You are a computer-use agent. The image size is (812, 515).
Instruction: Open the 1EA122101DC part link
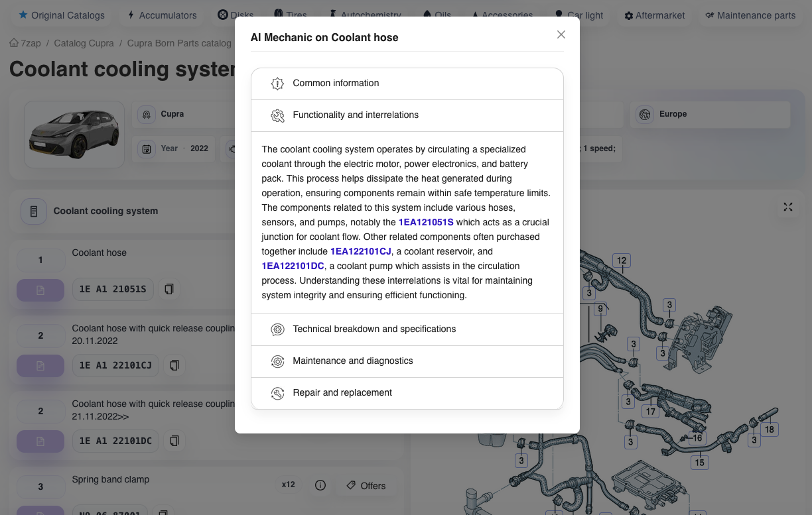[x=293, y=266]
